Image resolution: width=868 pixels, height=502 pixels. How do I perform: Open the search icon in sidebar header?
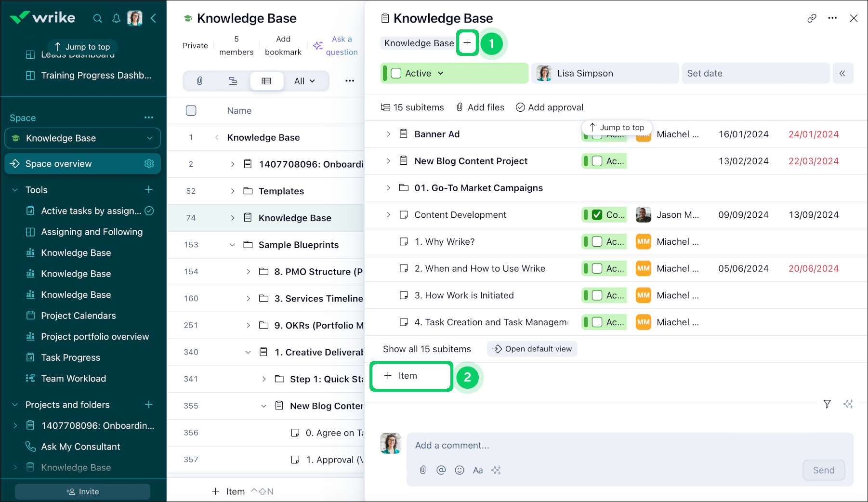point(97,18)
